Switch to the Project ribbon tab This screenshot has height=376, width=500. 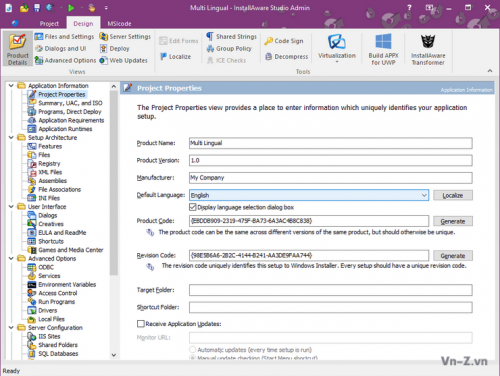[49, 24]
